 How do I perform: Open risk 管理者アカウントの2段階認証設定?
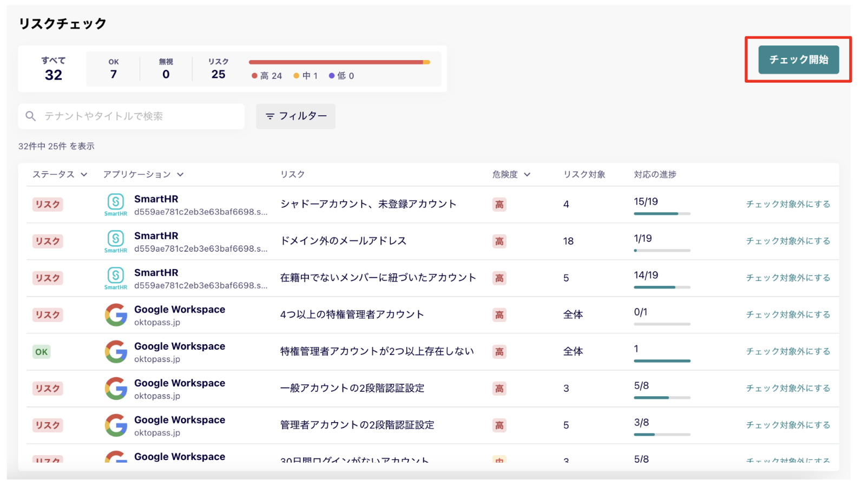357,425
